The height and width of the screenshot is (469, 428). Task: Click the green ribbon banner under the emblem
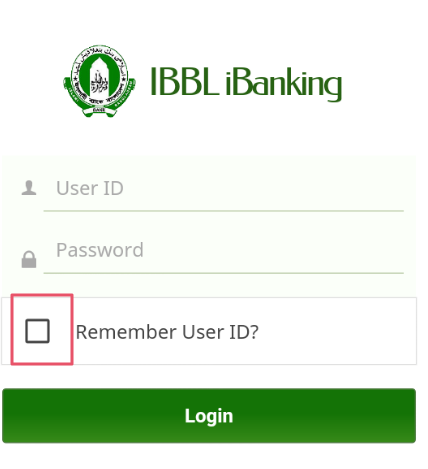click(99, 107)
